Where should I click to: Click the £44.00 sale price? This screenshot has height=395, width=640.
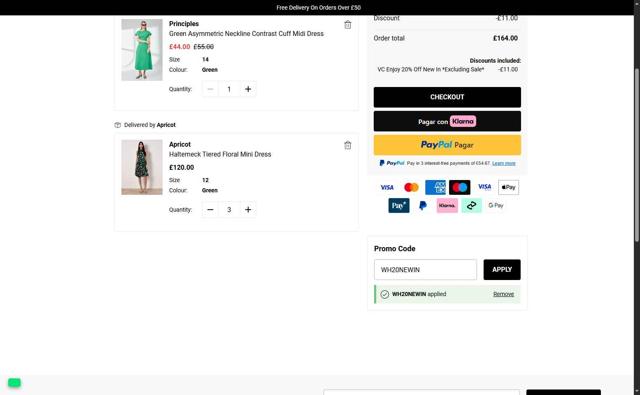[x=180, y=47]
